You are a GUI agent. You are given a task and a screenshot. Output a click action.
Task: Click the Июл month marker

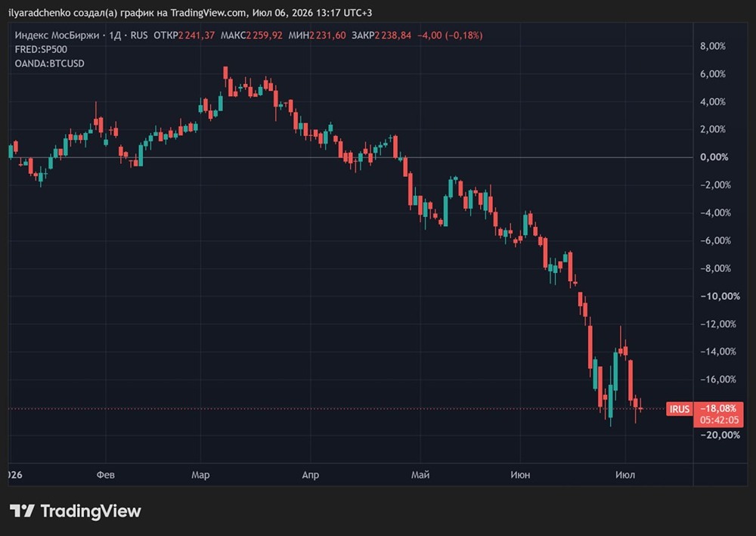pos(625,475)
